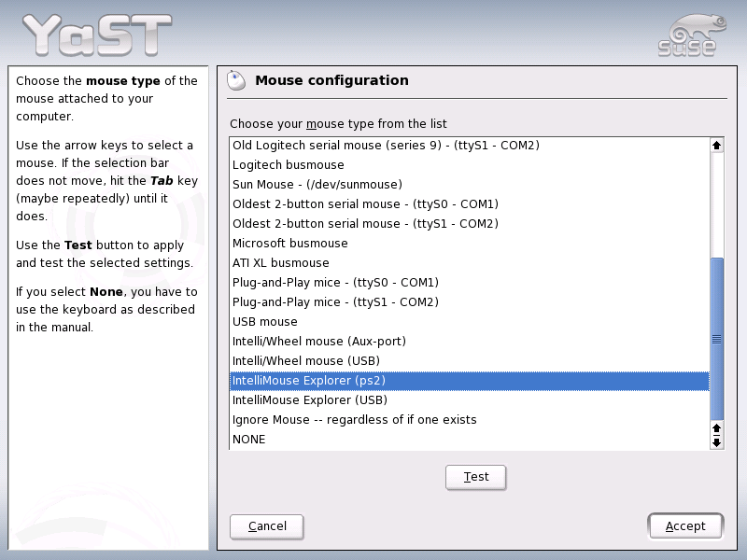
Task: Select Oldest 2-button serial mouse ttyS0 COM1
Action: tap(470, 203)
